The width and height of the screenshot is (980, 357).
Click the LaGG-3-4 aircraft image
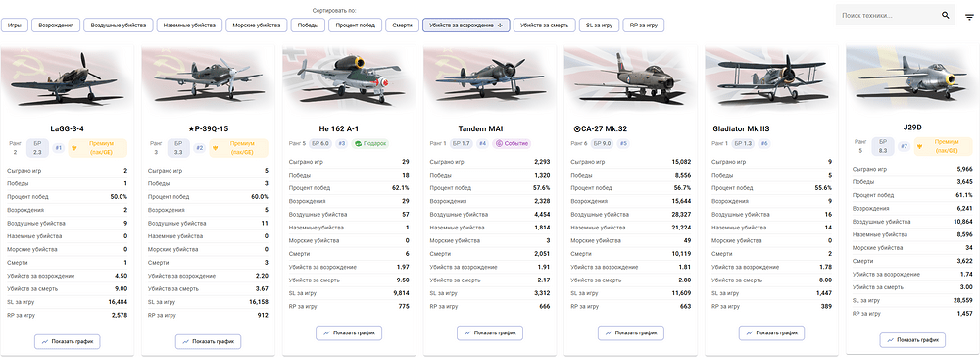68,78
